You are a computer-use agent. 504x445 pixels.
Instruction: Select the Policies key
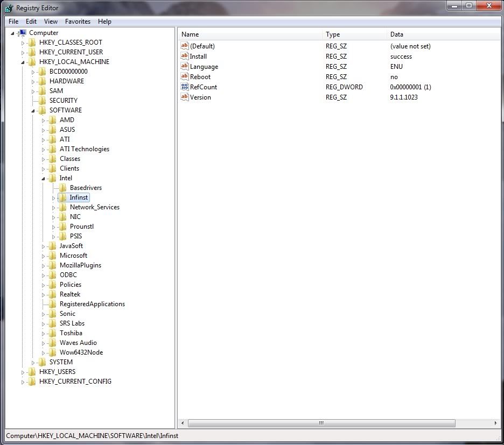click(71, 284)
